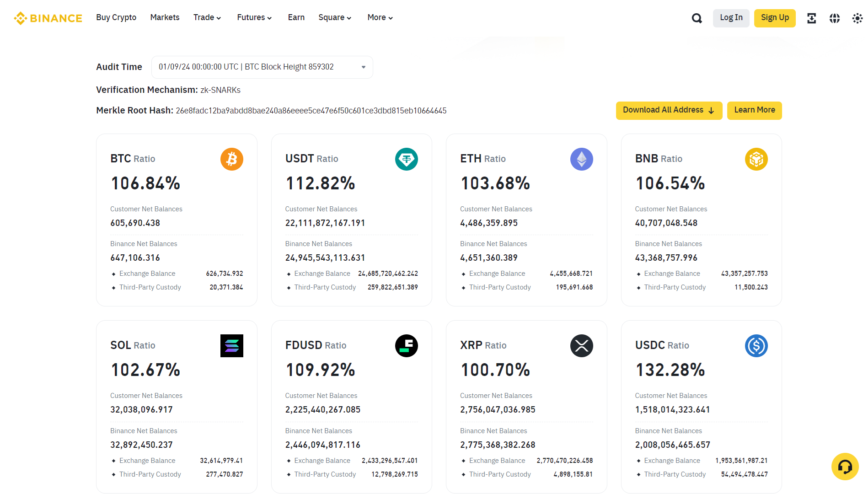Click the BNB coin icon
The image size is (868, 494).
click(x=756, y=159)
